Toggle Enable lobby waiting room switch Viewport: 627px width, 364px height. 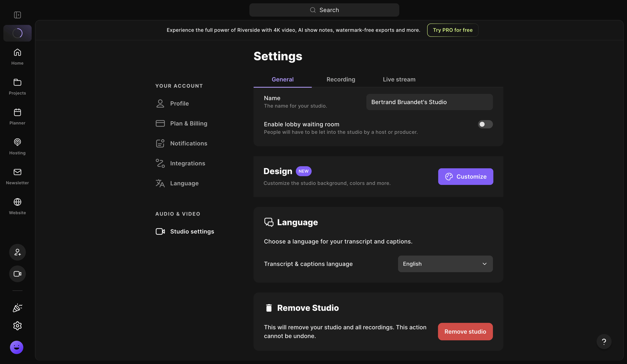(x=485, y=124)
